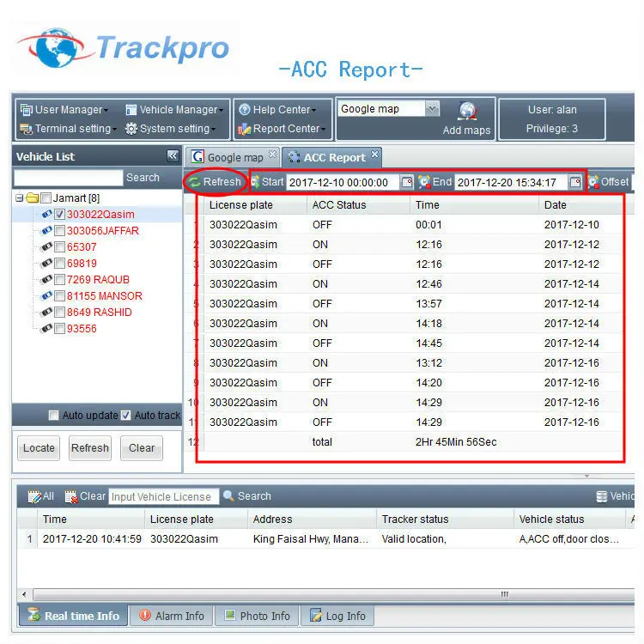644x644 pixels.
Task: Click the End date-time field
Action: click(x=511, y=182)
